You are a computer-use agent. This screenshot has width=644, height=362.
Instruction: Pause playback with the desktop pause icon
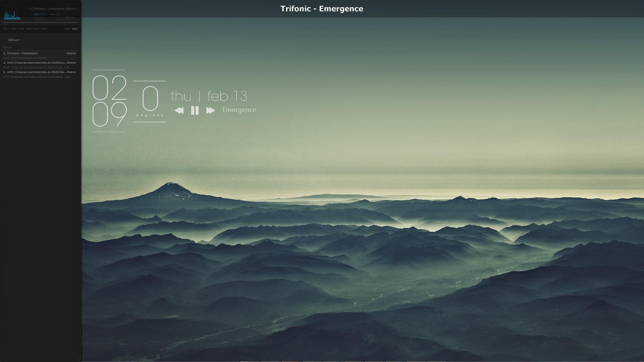(195, 111)
